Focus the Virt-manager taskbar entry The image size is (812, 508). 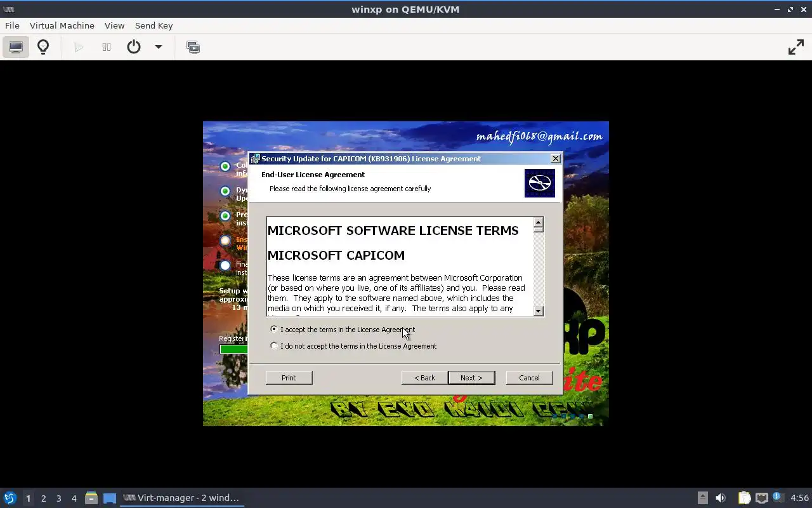pos(182,498)
